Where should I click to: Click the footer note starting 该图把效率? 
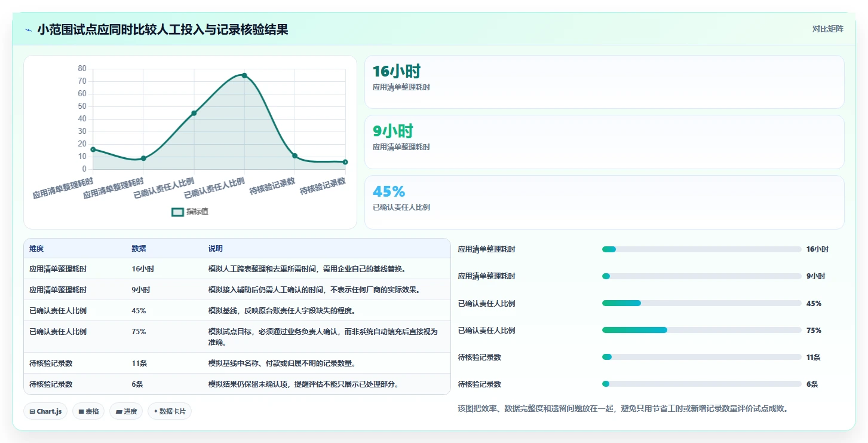(x=623, y=409)
